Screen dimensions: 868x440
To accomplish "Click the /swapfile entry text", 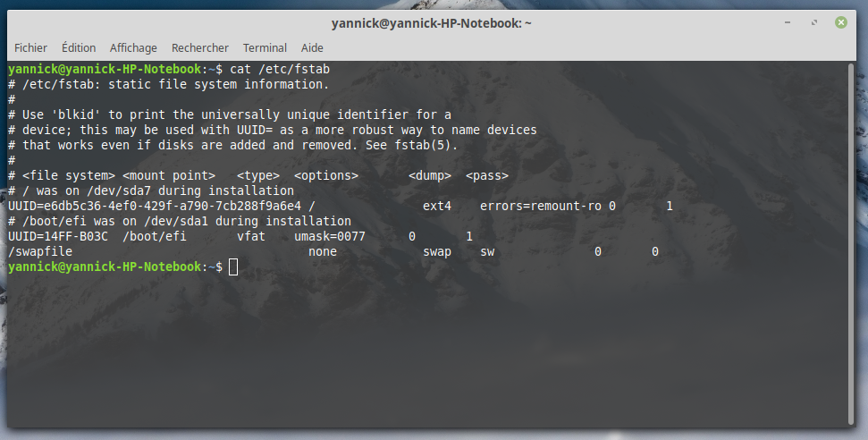I will click(39, 252).
